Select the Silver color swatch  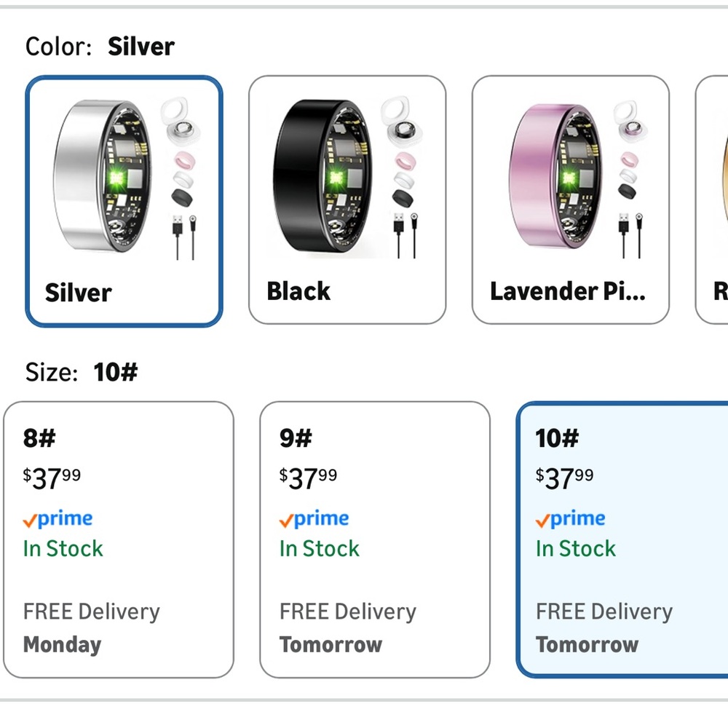point(124,201)
